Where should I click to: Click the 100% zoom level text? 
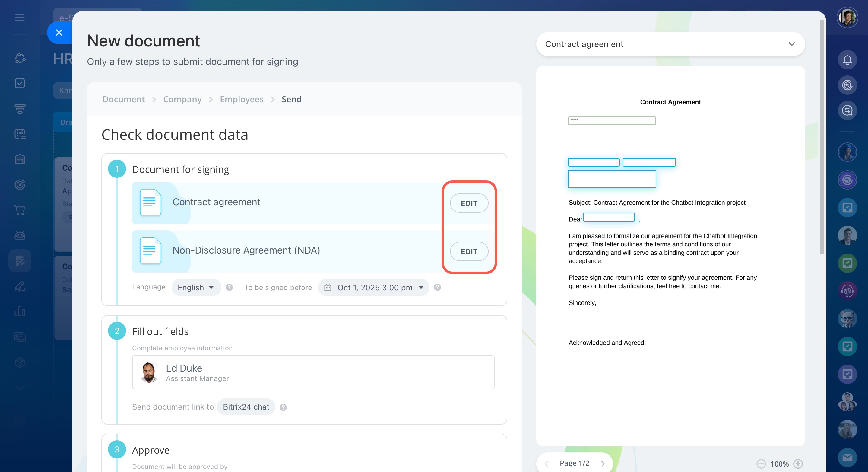pyautogui.click(x=779, y=464)
